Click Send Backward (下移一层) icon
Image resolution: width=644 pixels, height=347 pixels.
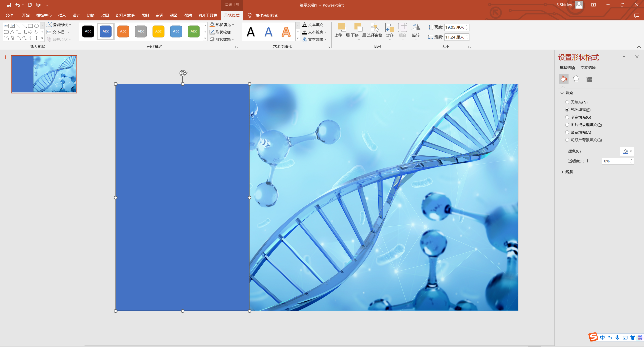(x=358, y=27)
